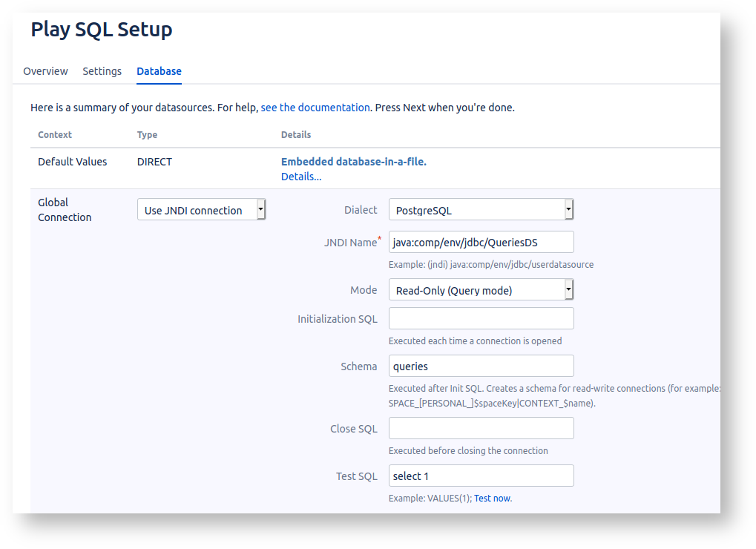
Task: Click the 'DIRECT' type cell
Action: click(x=154, y=162)
